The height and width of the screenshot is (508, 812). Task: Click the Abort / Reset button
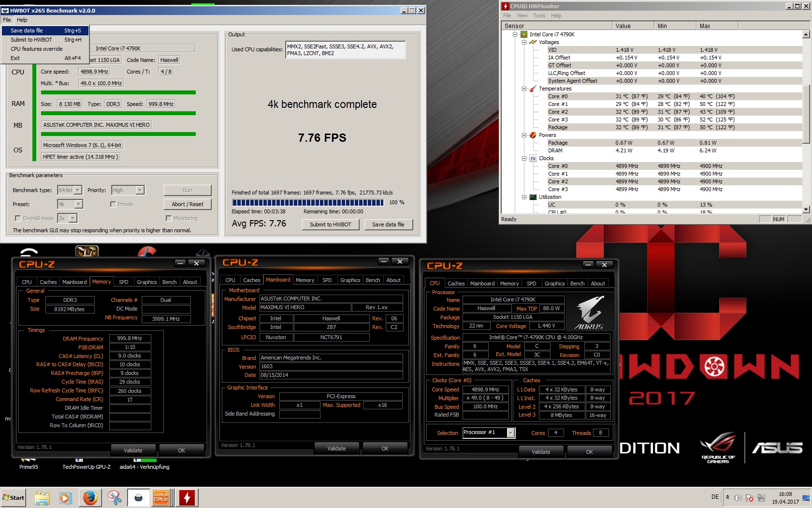pyautogui.click(x=188, y=204)
